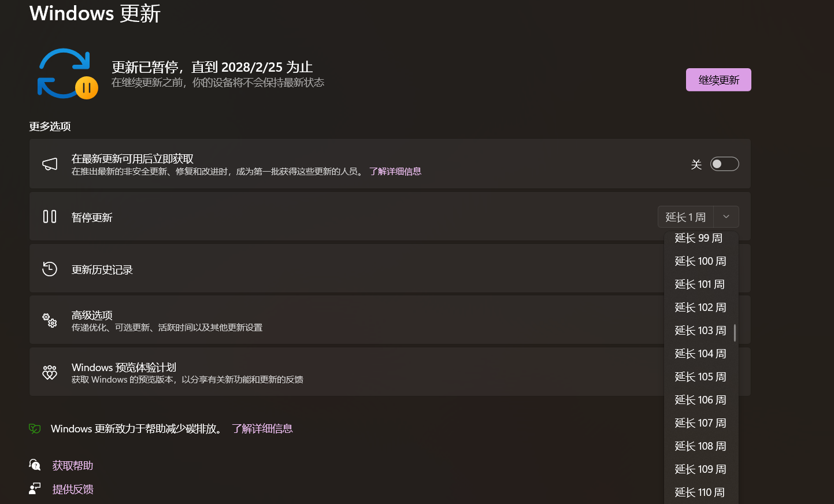Viewport: 834px width, 504px height.
Task: Click the Windows Update paused sync icon
Action: click(67, 74)
